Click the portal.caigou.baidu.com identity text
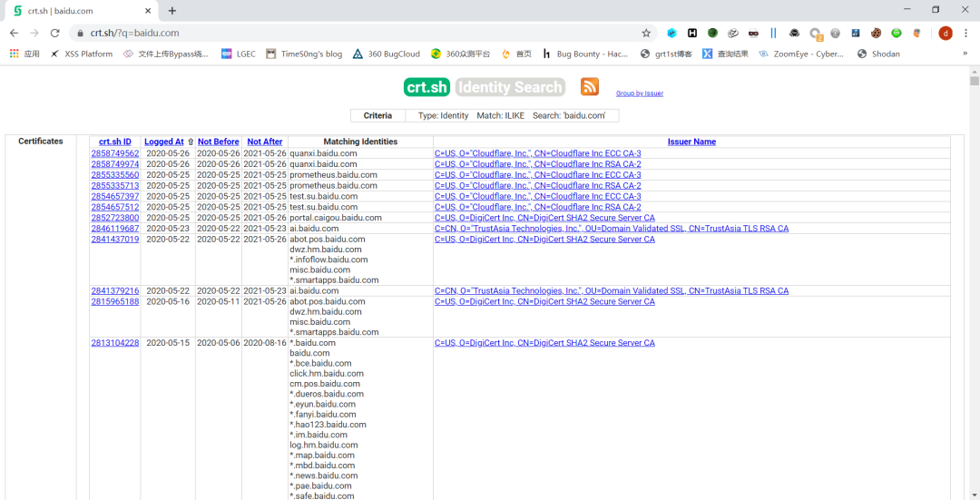This screenshot has height=500, width=980. (x=336, y=218)
